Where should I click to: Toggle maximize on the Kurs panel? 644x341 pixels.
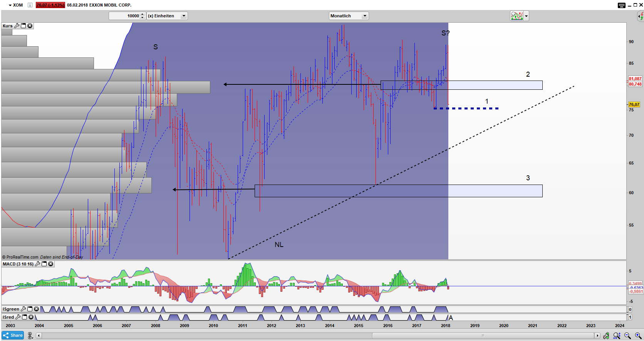point(23,26)
